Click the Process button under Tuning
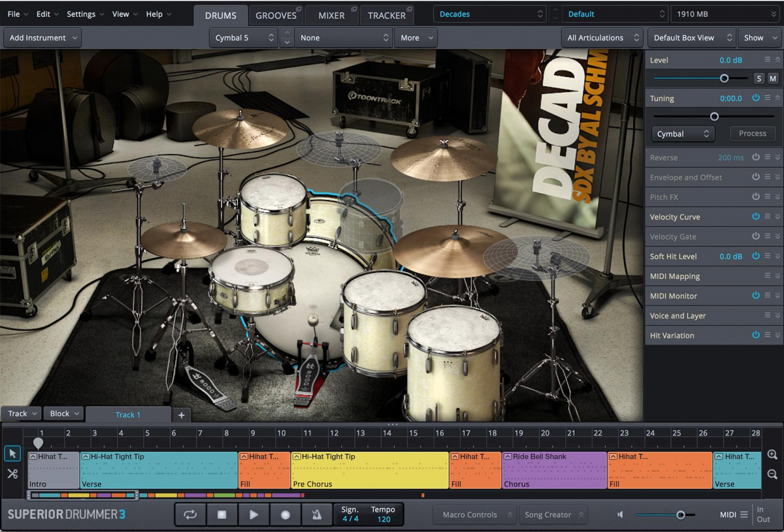The height and width of the screenshot is (532, 784). (x=752, y=134)
